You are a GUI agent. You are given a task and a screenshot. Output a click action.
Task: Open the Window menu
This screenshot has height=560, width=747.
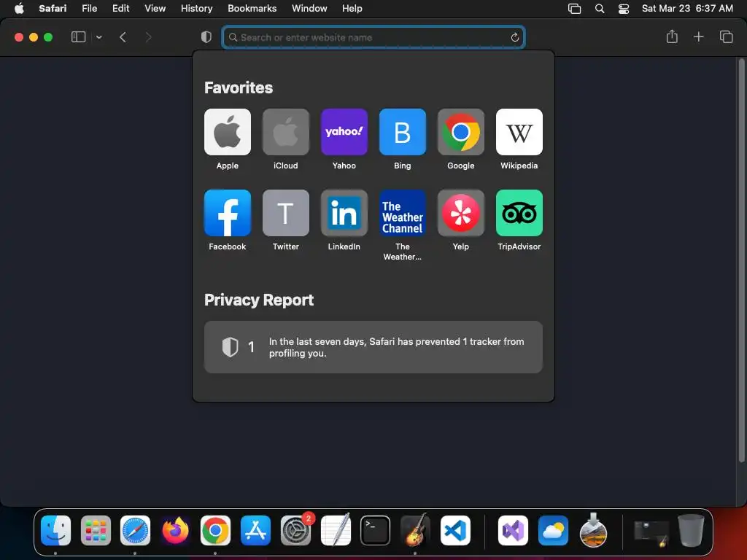pos(309,9)
